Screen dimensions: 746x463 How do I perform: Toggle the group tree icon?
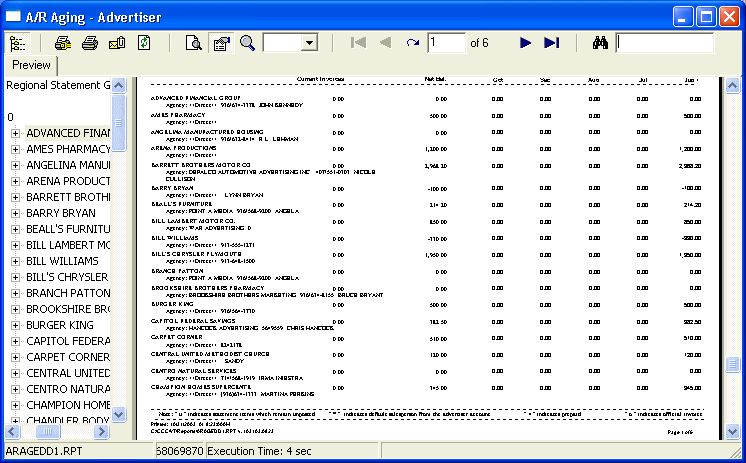point(18,43)
